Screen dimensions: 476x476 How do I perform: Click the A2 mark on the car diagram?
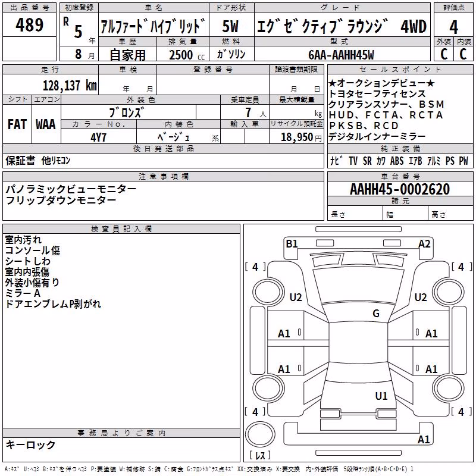pos(424,244)
